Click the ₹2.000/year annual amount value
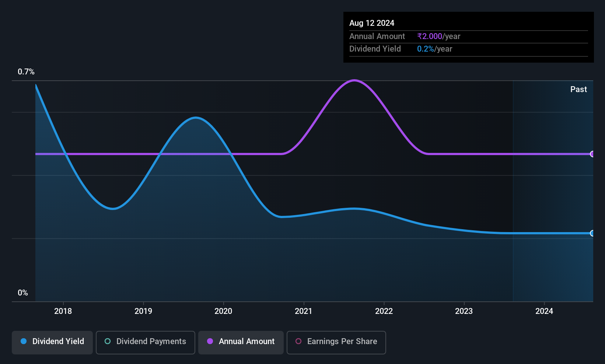Viewport: 605px width, 364px height. (438, 36)
